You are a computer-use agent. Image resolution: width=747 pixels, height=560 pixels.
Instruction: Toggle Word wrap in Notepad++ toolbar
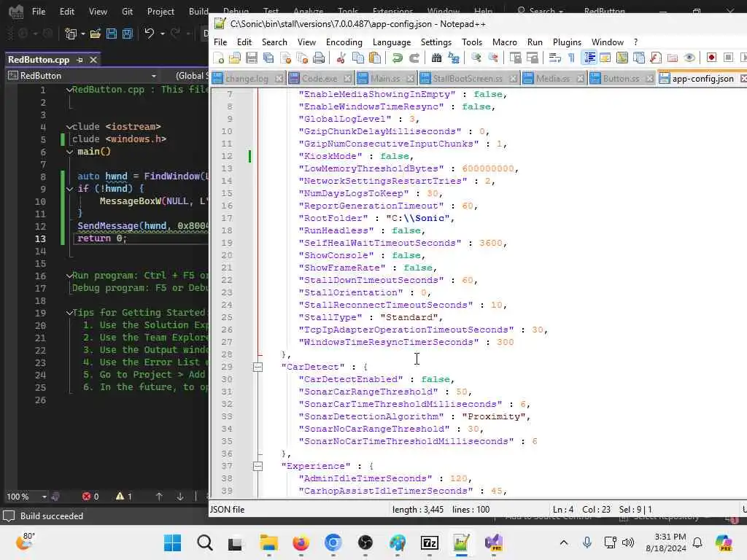(x=554, y=58)
